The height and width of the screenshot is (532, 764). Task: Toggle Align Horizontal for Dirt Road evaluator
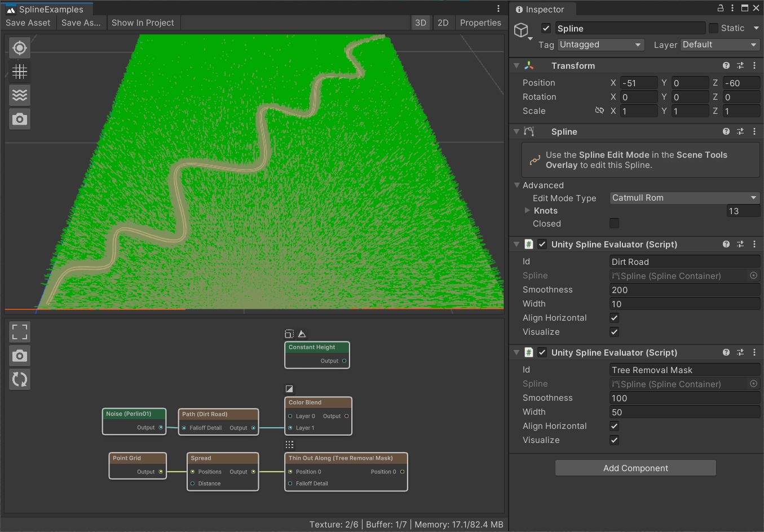[615, 318]
